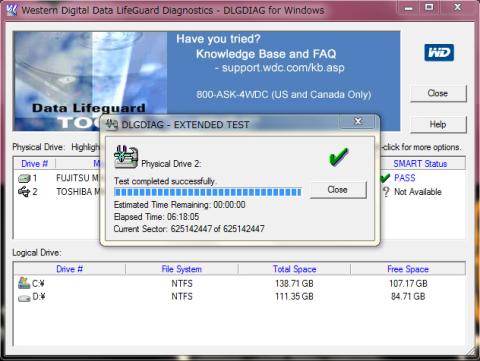Click the 111.35 GB total space value

click(294, 296)
